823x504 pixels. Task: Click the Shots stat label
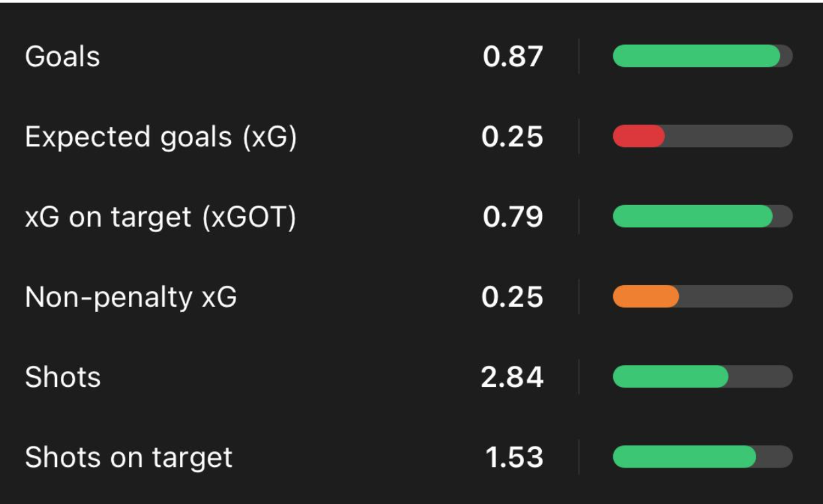click(x=63, y=377)
